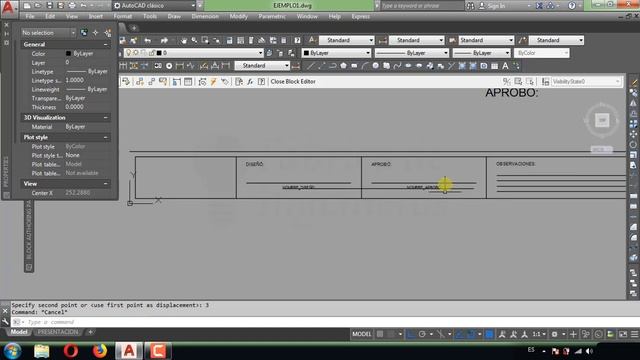This screenshot has width=640, height=360.
Task: Click Close Block Editor
Action: [x=293, y=82]
